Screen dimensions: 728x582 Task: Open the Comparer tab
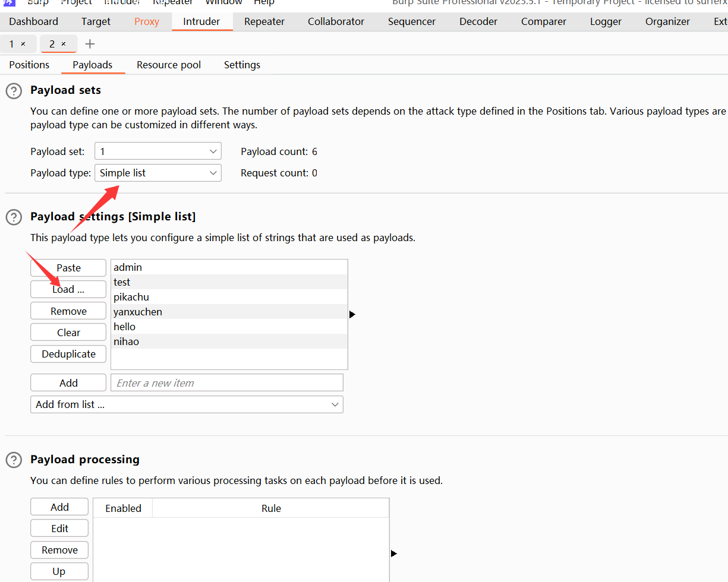[544, 21]
